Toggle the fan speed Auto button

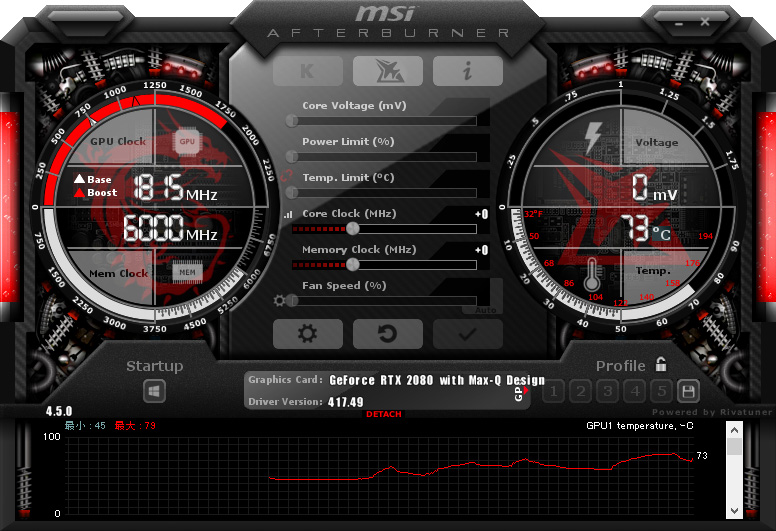[485, 310]
